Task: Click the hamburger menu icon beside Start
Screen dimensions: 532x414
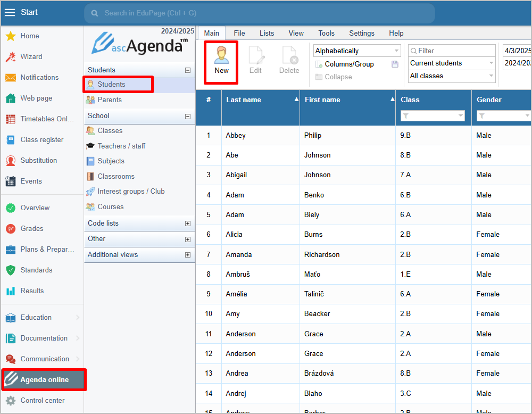Action: click(10, 13)
